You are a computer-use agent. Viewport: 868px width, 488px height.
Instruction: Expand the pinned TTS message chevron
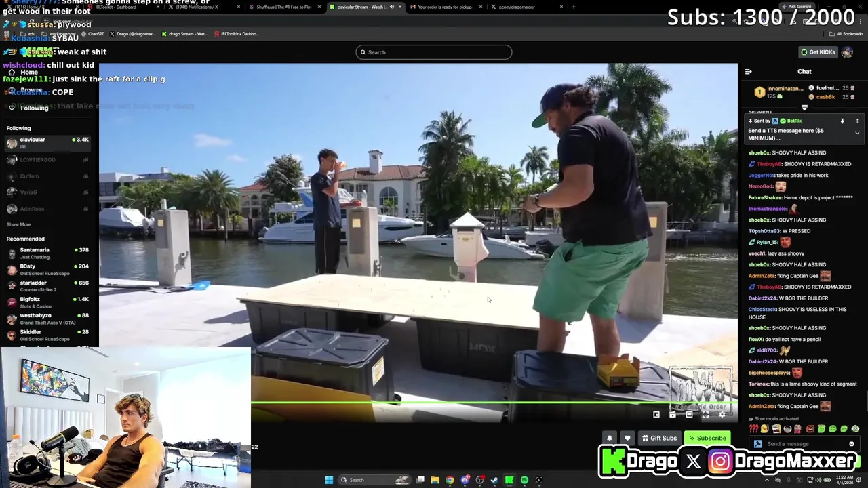click(x=857, y=134)
